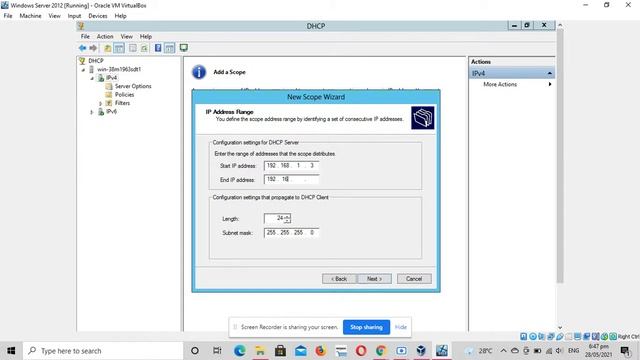Select the DHCP root node in tree
Screen dimensions: 640x360
tap(96, 60)
